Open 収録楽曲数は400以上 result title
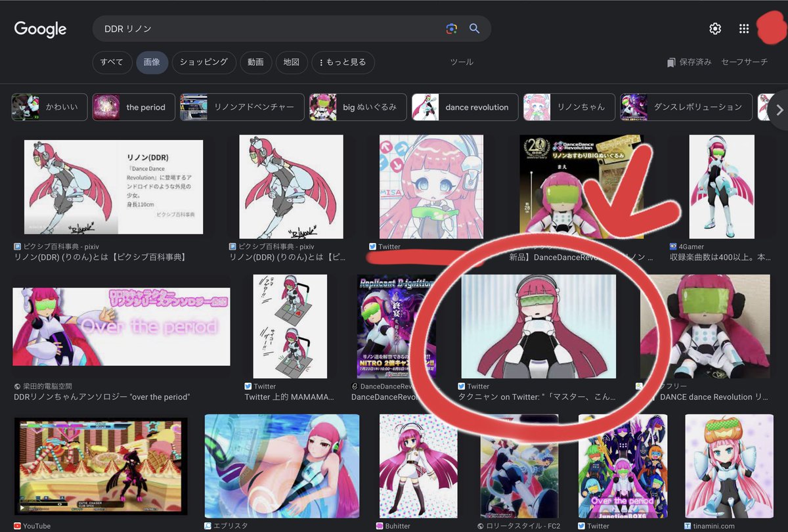 [x=720, y=257]
